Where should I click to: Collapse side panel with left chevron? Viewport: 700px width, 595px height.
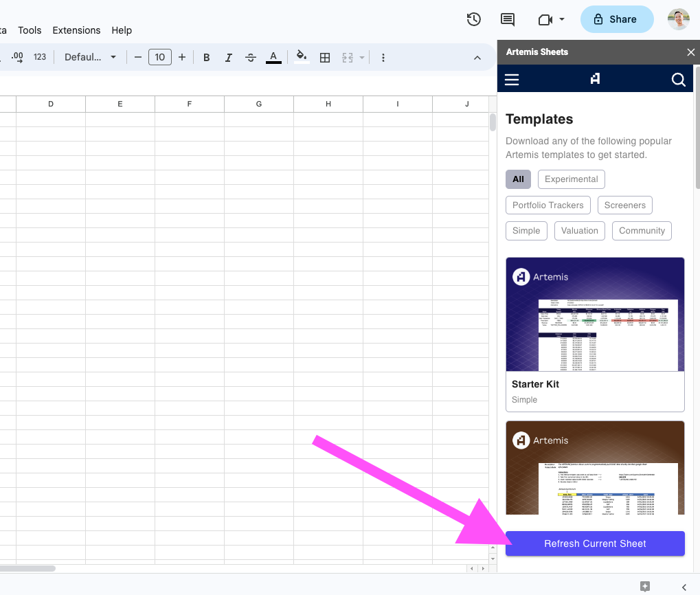684,587
